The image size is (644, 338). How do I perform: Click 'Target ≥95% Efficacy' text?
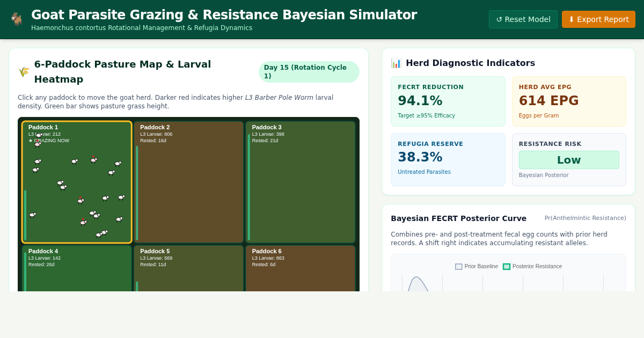tap(426, 115)
